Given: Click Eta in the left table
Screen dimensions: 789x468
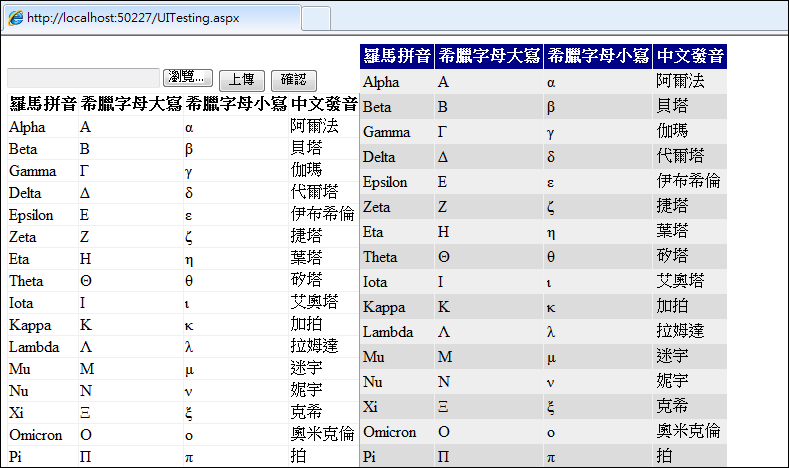Looking at the screenshot, I should 19,259.
